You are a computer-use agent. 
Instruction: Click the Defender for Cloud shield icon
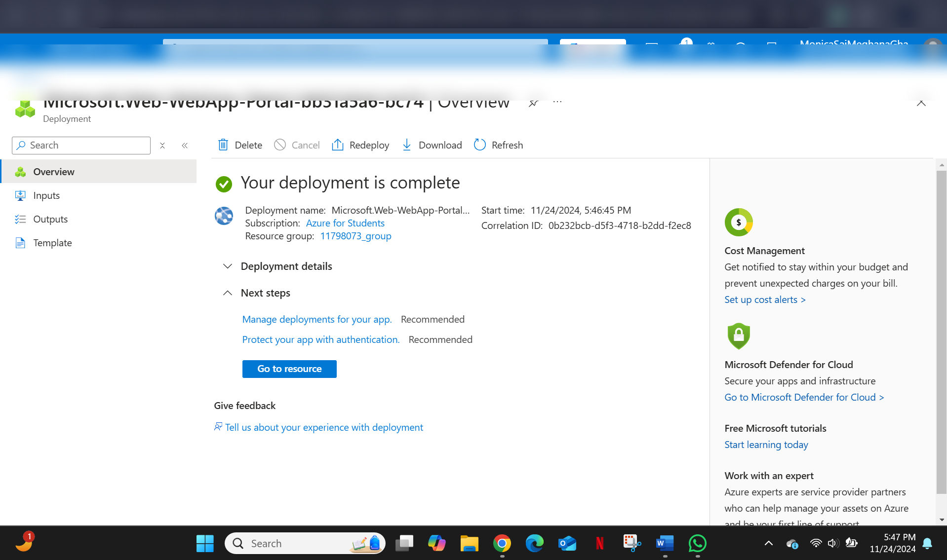739,336
